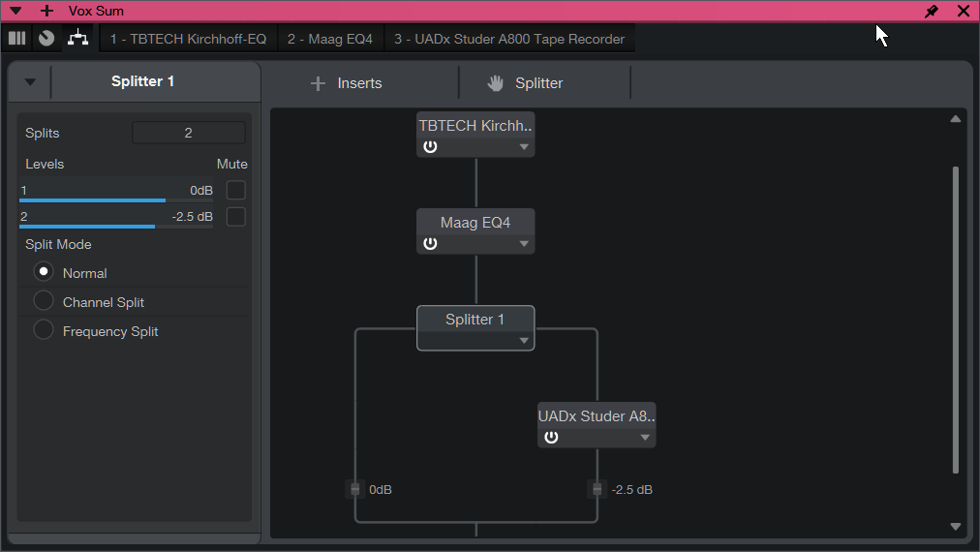
Task: Select Normal split mode
Action: pos(44,272)
